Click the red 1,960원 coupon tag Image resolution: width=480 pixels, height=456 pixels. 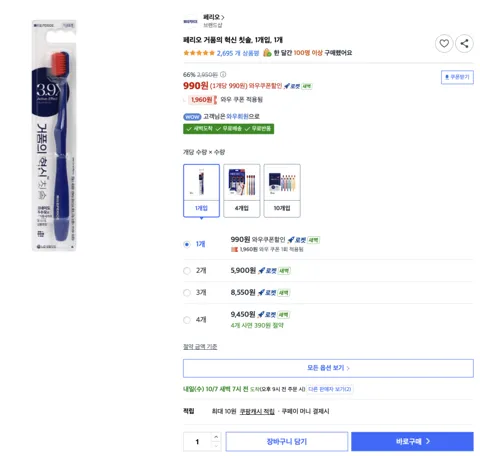tap(203, 100)
